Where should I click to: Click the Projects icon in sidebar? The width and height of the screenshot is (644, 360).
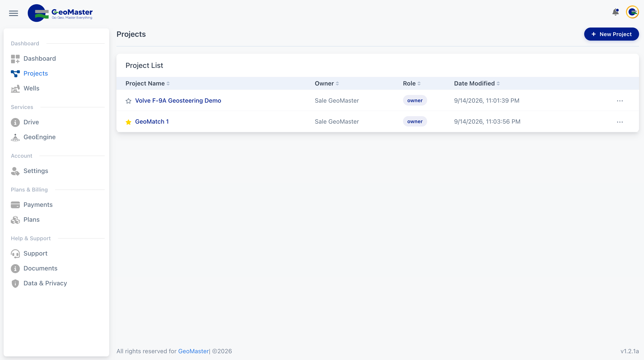point(15,74)
